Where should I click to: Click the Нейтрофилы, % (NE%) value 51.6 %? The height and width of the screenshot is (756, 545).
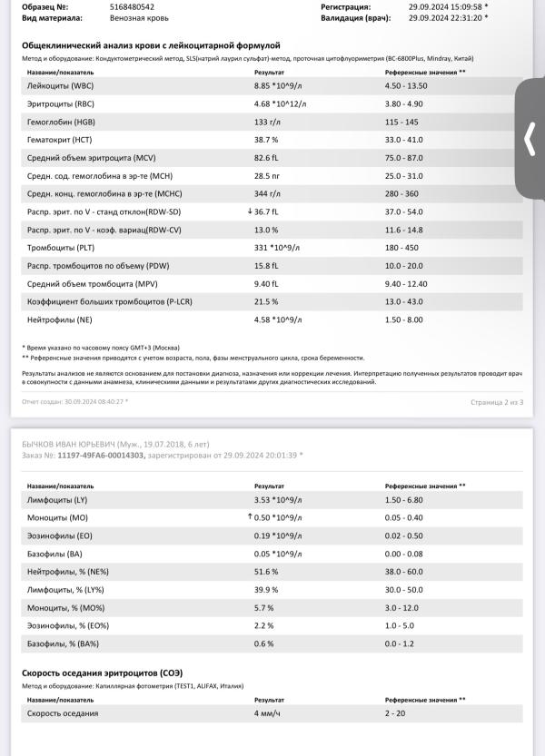(267, 572)
